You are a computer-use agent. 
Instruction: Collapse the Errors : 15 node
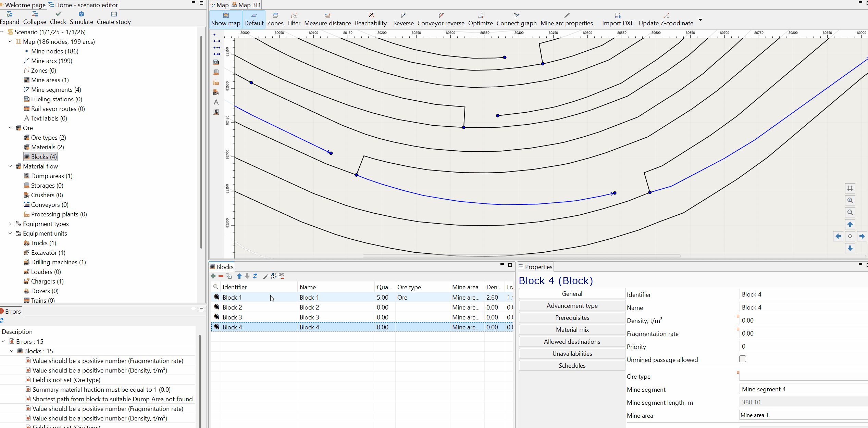(x=3, y=341)
